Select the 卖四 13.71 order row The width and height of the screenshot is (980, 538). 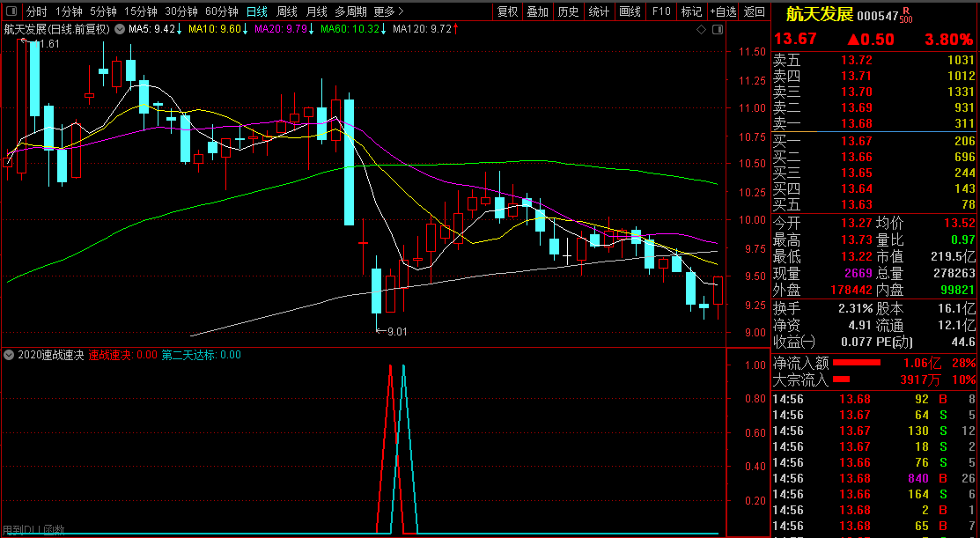click(874, 77)
